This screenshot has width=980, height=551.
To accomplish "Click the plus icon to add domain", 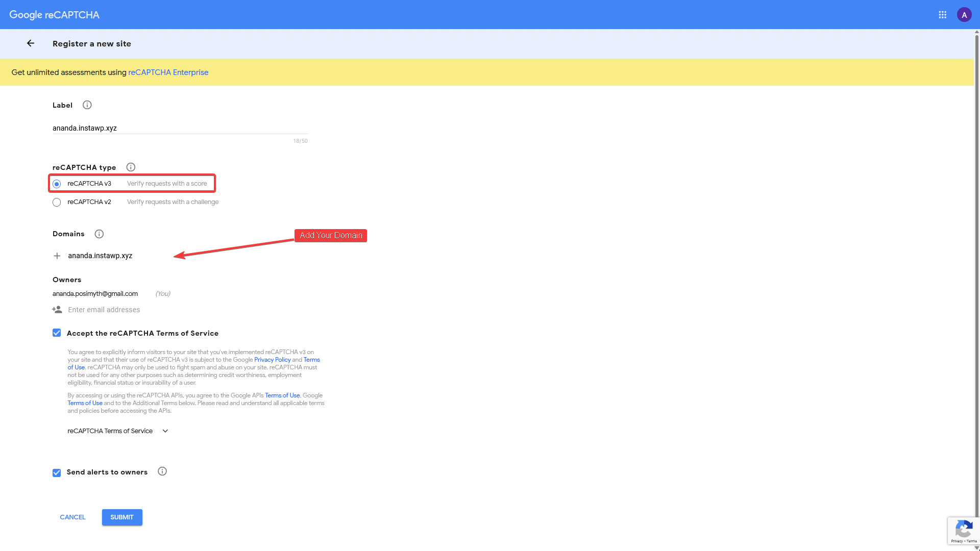I will (57, 256).
